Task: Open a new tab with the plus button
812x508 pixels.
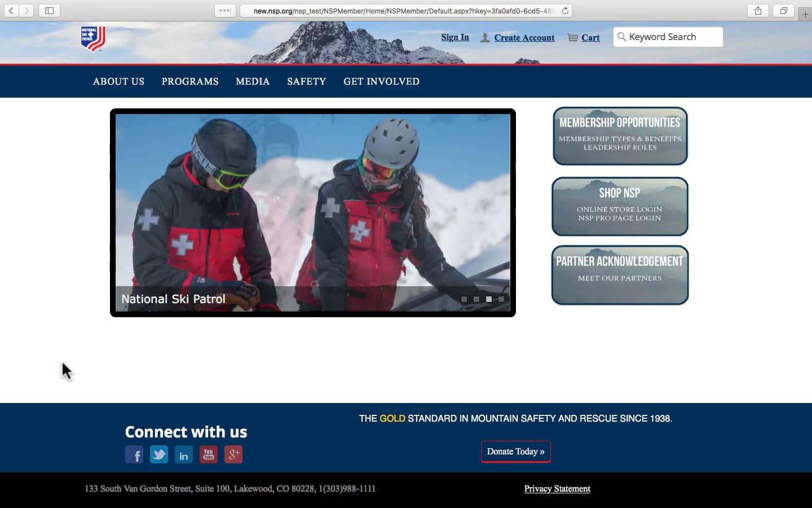Action: tap(805, 14)
